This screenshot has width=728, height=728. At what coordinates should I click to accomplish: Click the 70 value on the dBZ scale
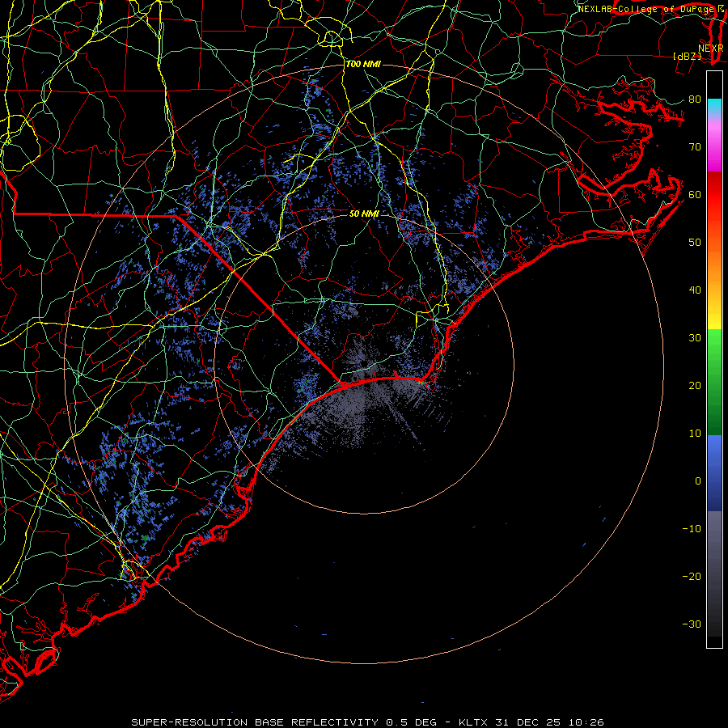pos(695,146)
